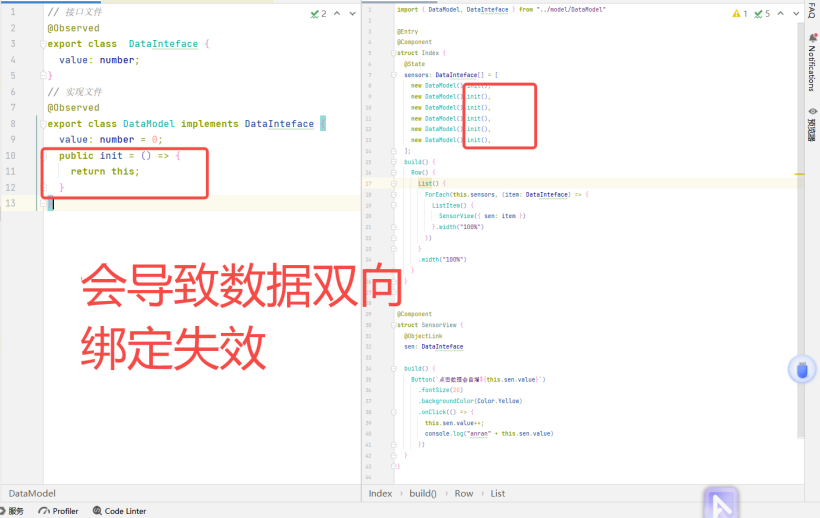Image resolution: width=820 pixels, height=518 pixels.
Task: Click the fold end marker on line 5
Action: click(x=43, y=75)
